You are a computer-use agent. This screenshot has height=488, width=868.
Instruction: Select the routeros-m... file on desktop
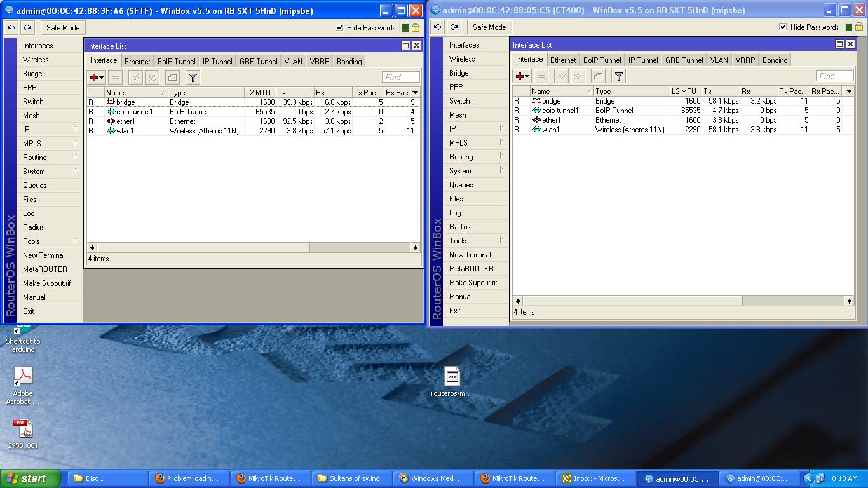point(452,383)
